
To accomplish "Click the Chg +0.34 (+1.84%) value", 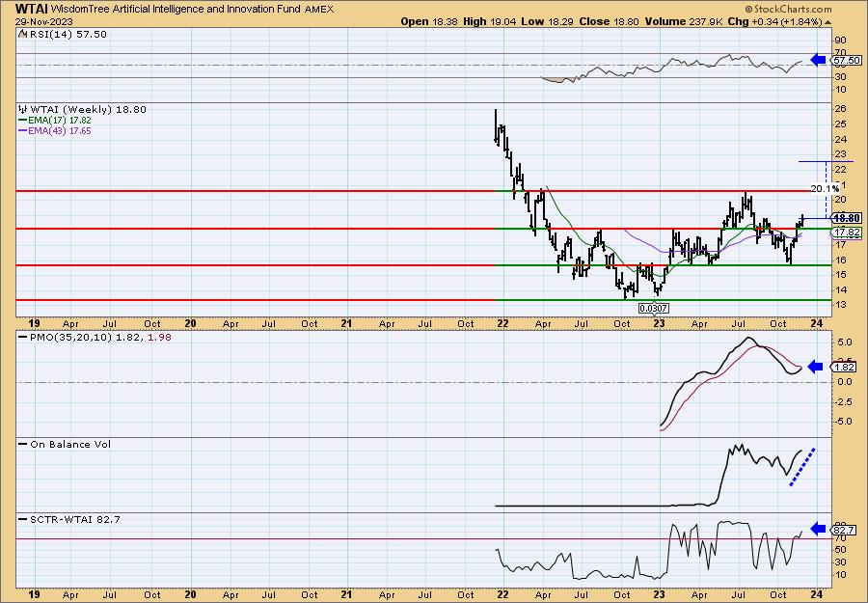I will click(x=774, y=21).
